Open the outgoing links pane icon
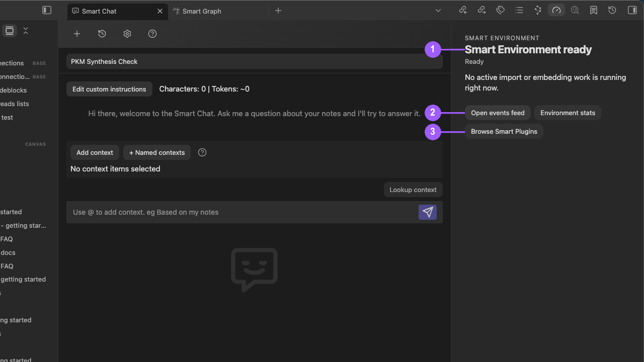This screenshot has height=362, width=644. pos(482,10)
